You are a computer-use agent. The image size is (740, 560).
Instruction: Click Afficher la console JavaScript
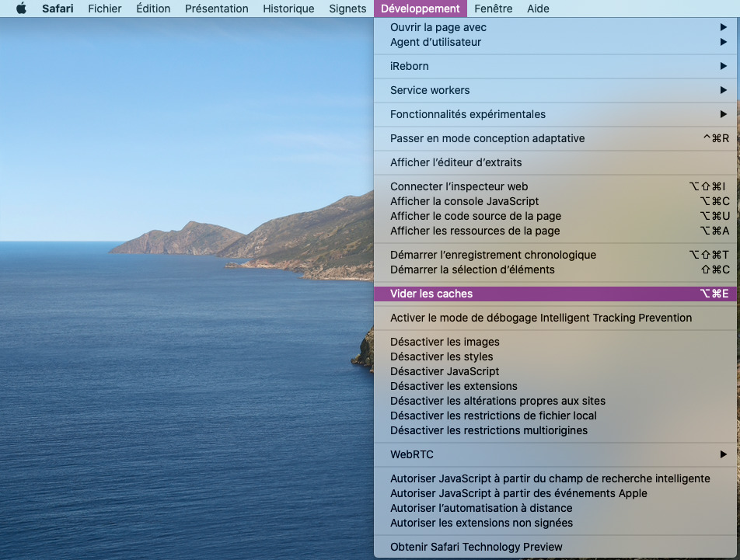pyautogui.click(x=464, y=201)
